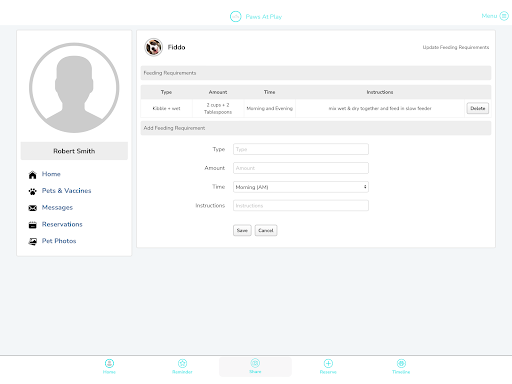Click the paw icon for Pets & Vaccines

coord(32,191)
